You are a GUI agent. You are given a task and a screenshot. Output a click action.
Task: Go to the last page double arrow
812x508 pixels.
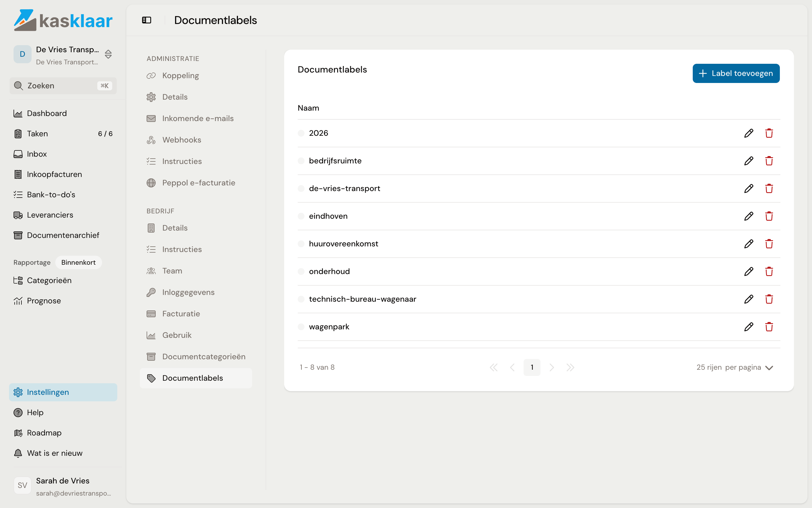(x=570, y=367)
